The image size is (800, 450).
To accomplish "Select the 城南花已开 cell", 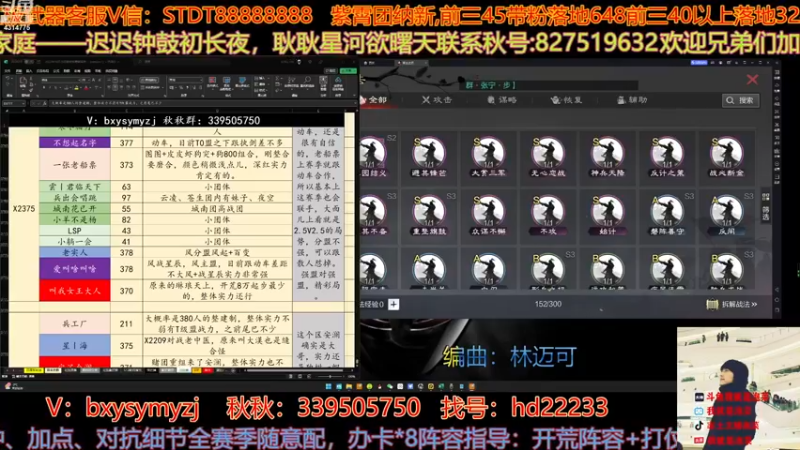I will point(74,209).
